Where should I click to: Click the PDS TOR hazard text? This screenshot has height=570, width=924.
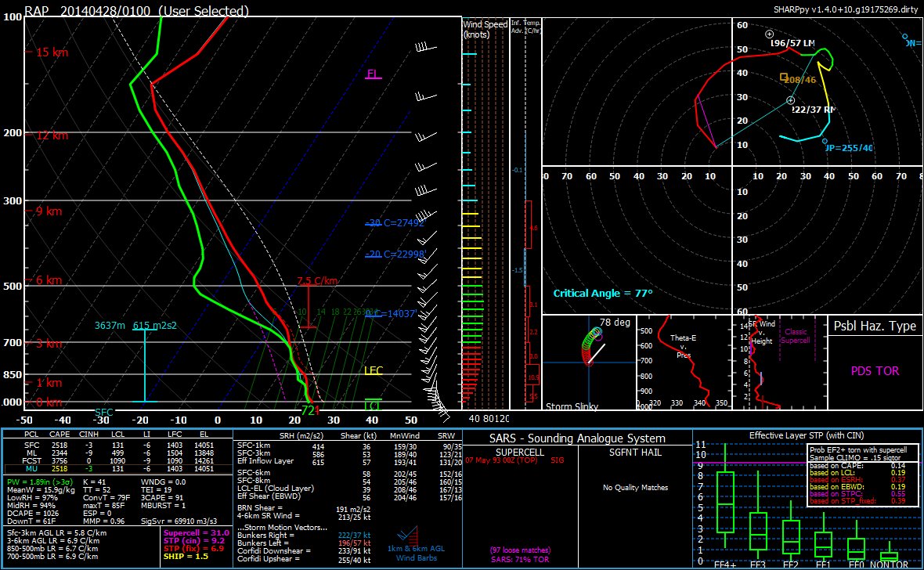875,371
